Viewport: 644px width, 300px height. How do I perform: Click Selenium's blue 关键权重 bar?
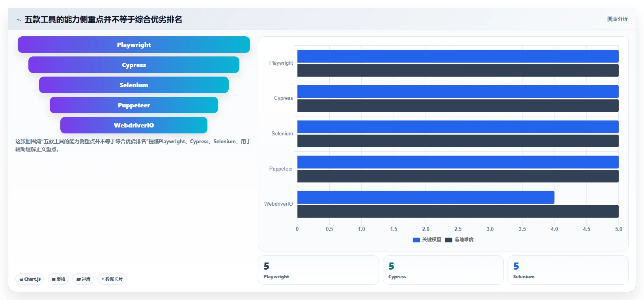(458, 127)
